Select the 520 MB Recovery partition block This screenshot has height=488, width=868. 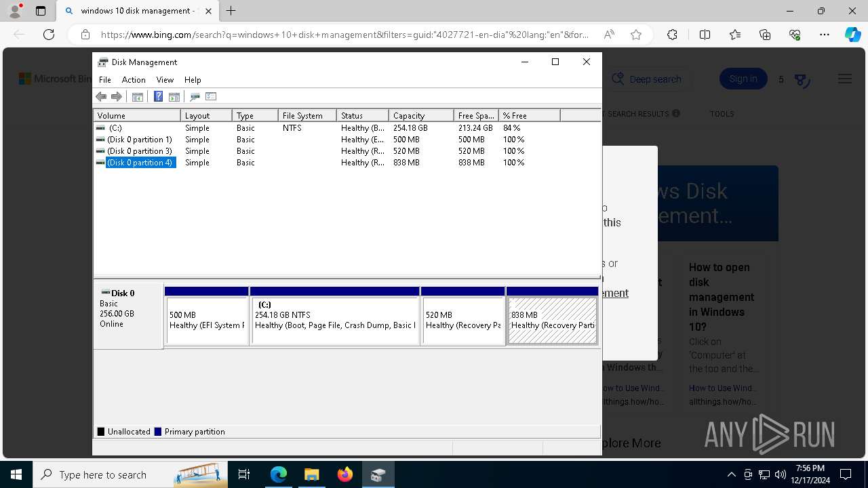(463, 316)
